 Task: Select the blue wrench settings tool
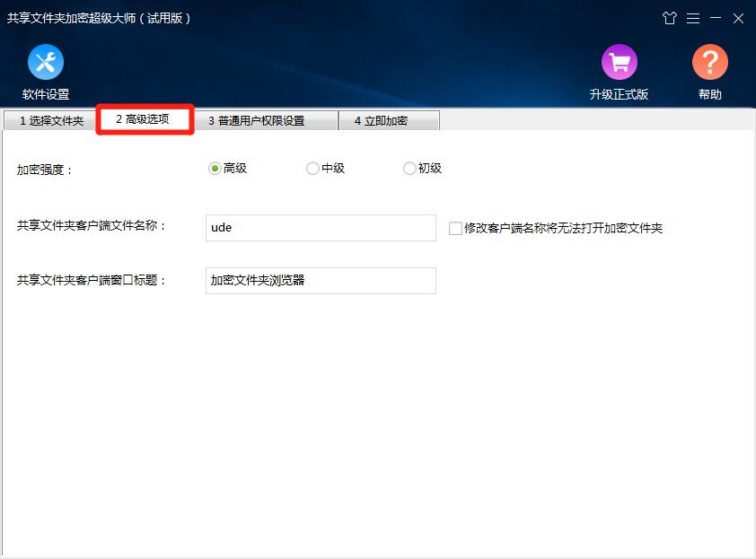[45, 63]
